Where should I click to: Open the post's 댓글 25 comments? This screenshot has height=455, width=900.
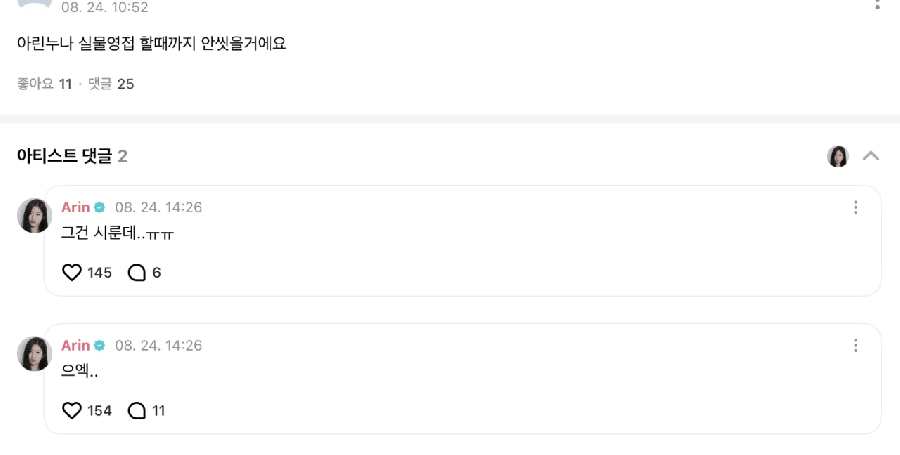(111, 84)
